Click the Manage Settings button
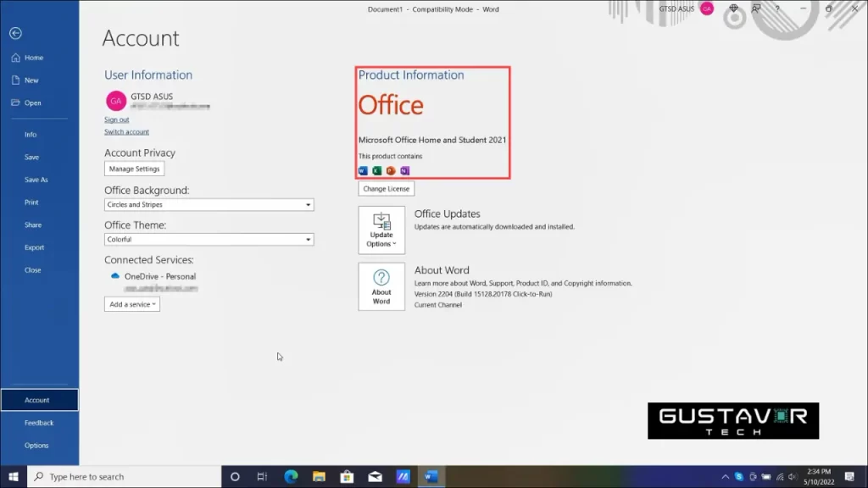 click(x=135, y=169)
